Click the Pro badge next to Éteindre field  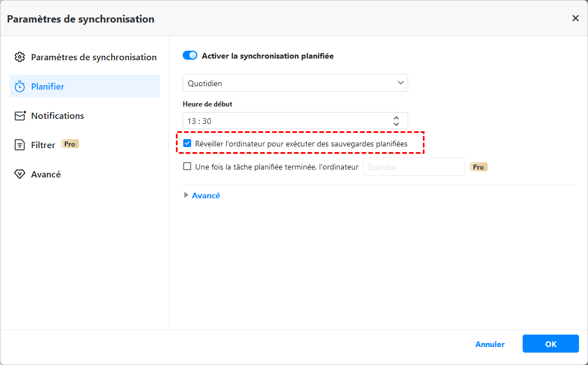[479, 167]
